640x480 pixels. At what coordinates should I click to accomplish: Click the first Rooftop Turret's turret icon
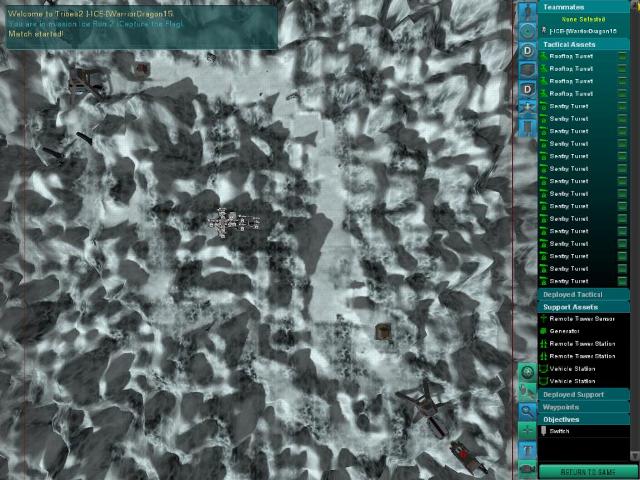543,56
